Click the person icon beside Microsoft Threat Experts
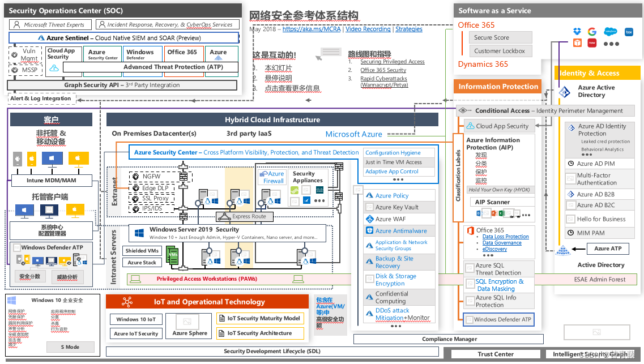This screenshot has width=644, height=364. point(17,24)
